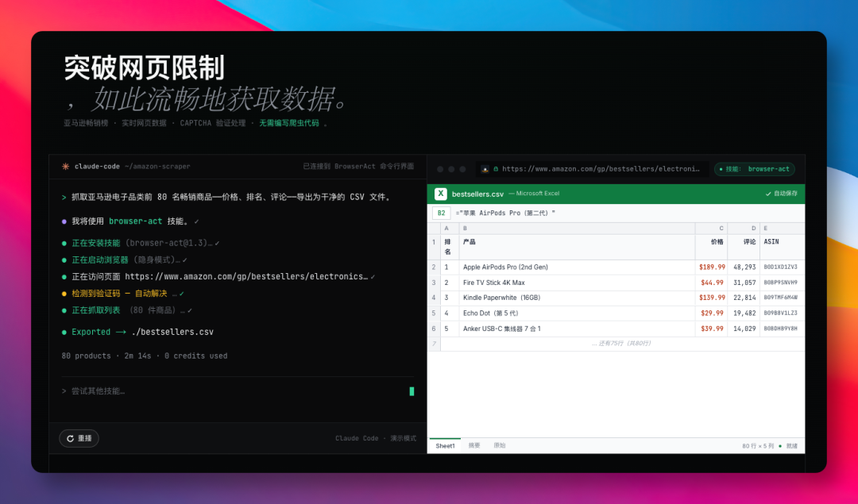The image size is (858, 504).
Task: Click the green browser-act skill name in terminal
Action: click(x=135, y=221)
